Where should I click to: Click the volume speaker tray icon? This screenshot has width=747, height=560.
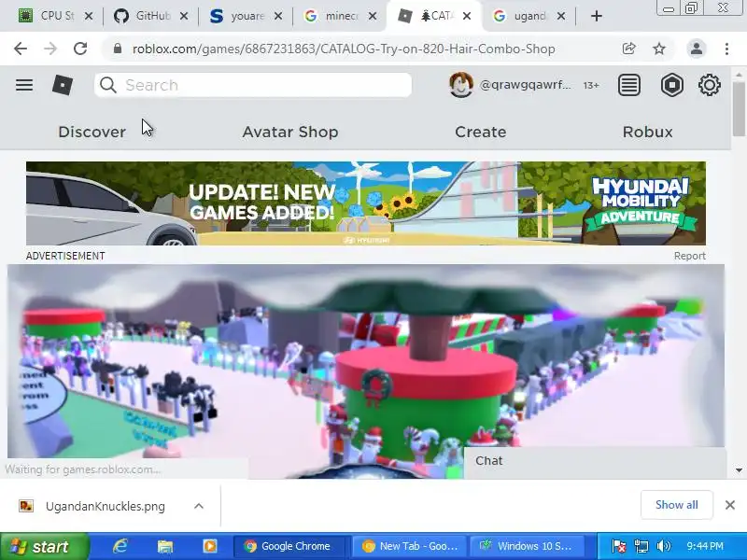point(663,546)
